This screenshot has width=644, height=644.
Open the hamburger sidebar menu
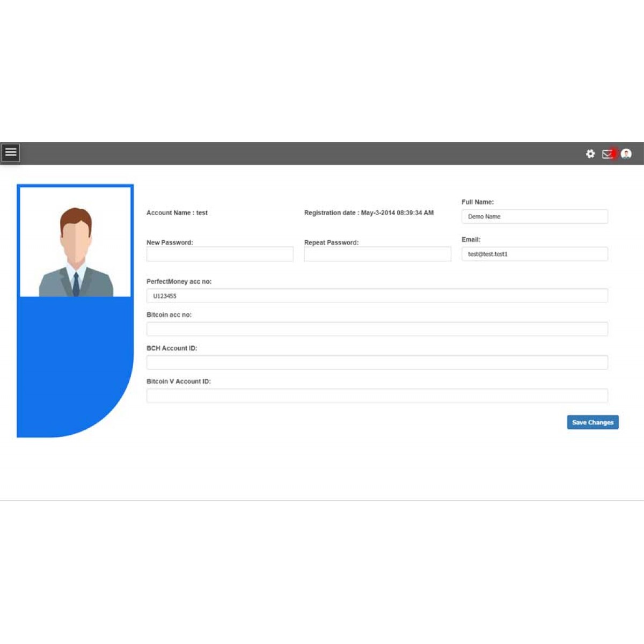pos(11,152)
